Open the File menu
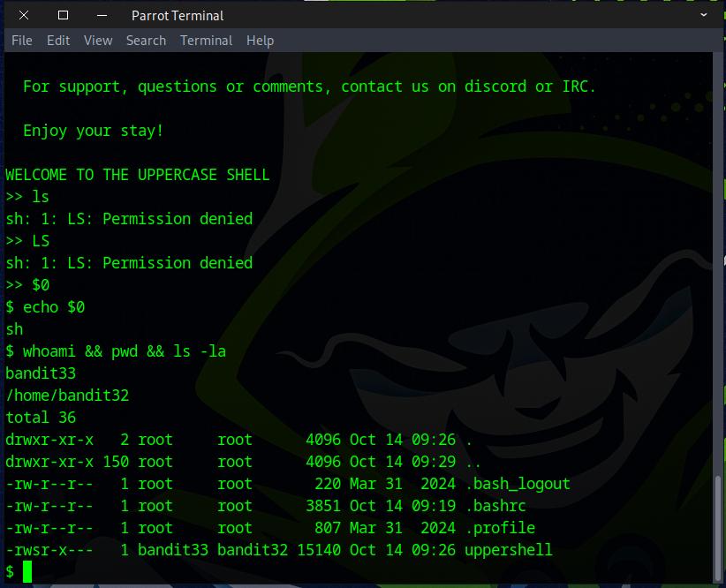 point(22,41)
